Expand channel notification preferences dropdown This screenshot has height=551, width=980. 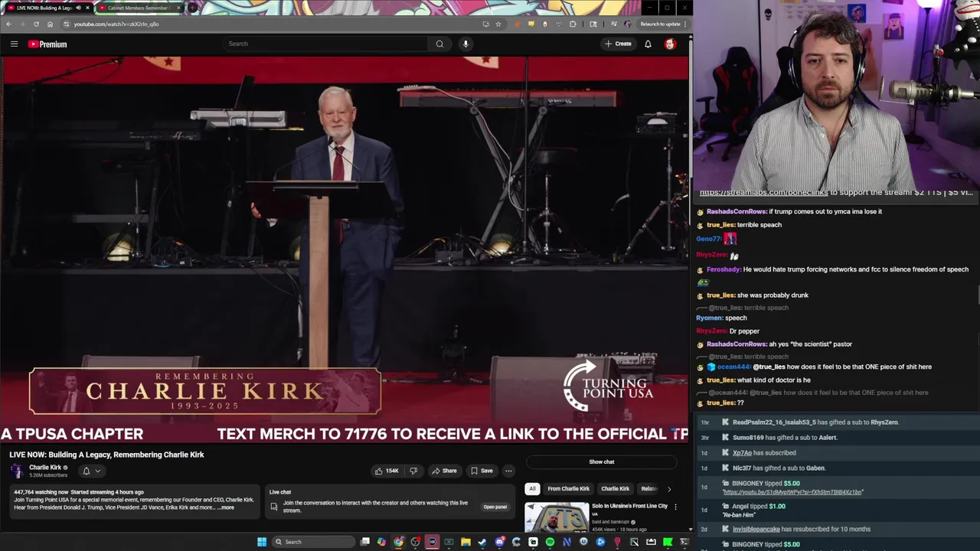pos(91,471)
